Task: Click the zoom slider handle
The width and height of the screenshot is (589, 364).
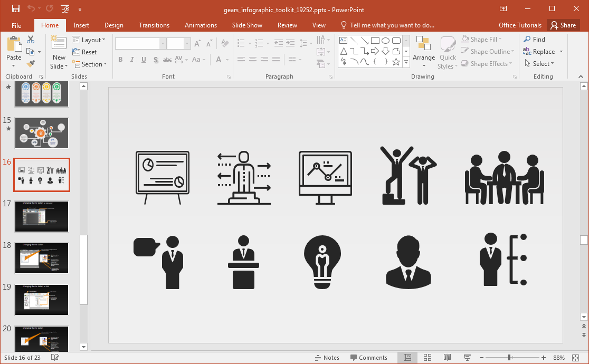Action: coord(509,358)
